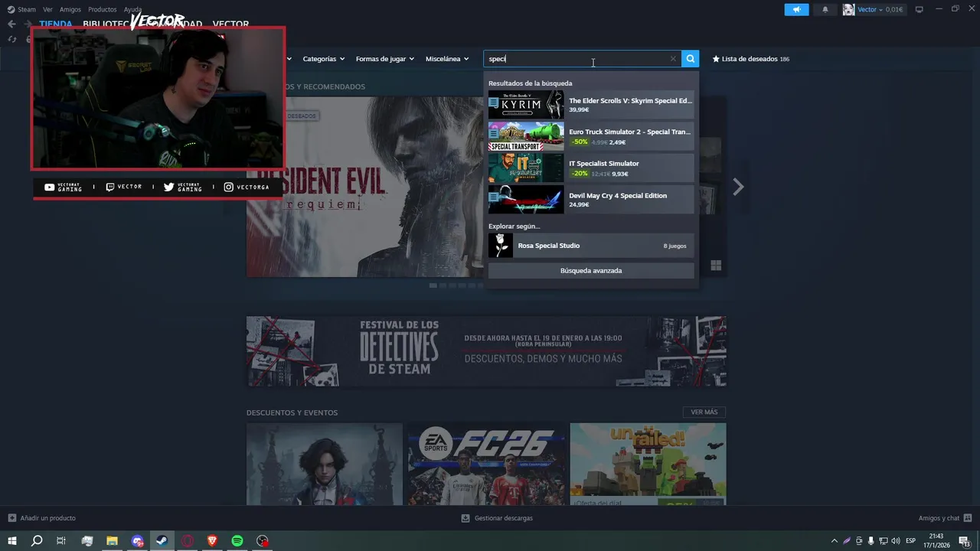980x551 pixels.
Task: Click the Vector profile avatar
Action: click(848, 9)
